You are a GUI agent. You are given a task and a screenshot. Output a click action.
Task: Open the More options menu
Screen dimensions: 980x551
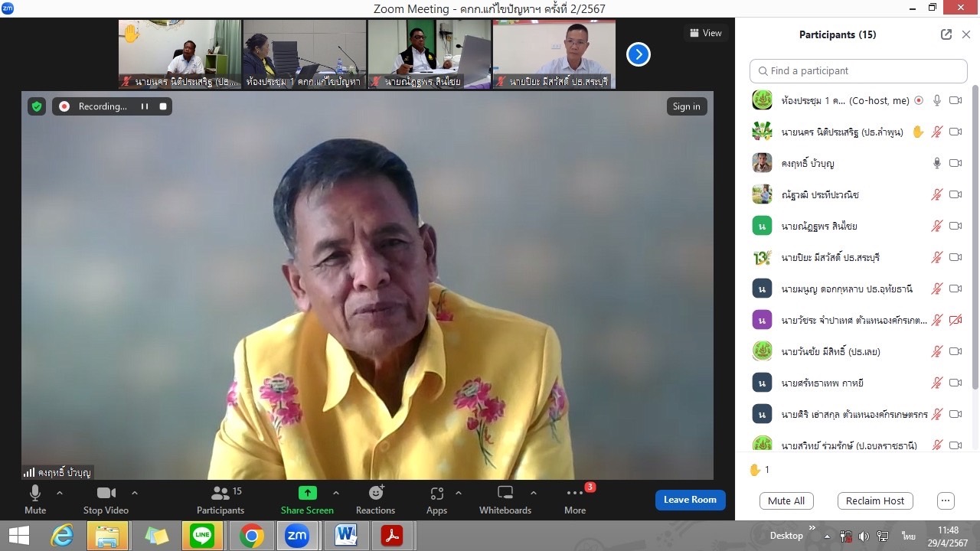(575, 494)
